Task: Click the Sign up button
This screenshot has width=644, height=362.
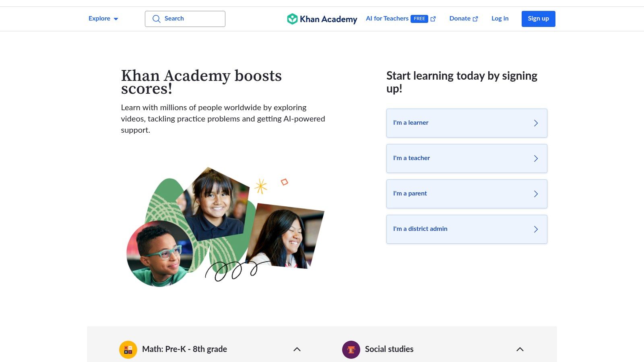Action: (538, 19)
